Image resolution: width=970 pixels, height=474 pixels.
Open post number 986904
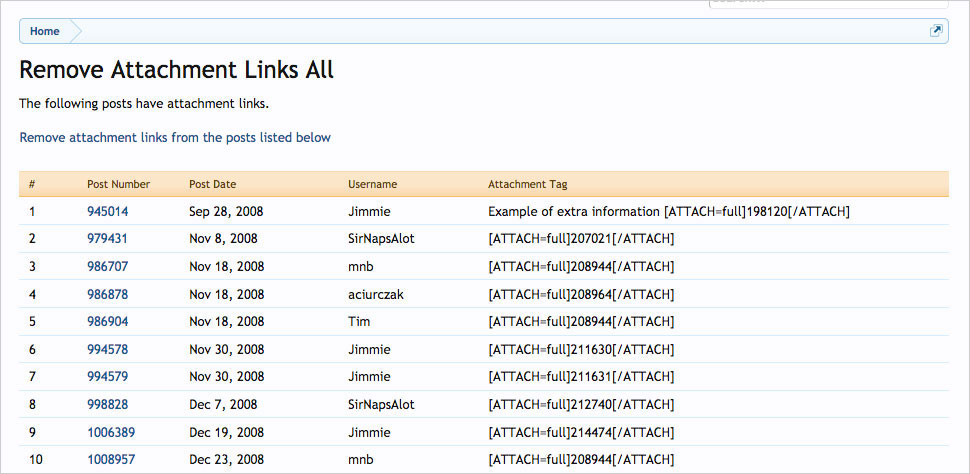pos(107,322)
